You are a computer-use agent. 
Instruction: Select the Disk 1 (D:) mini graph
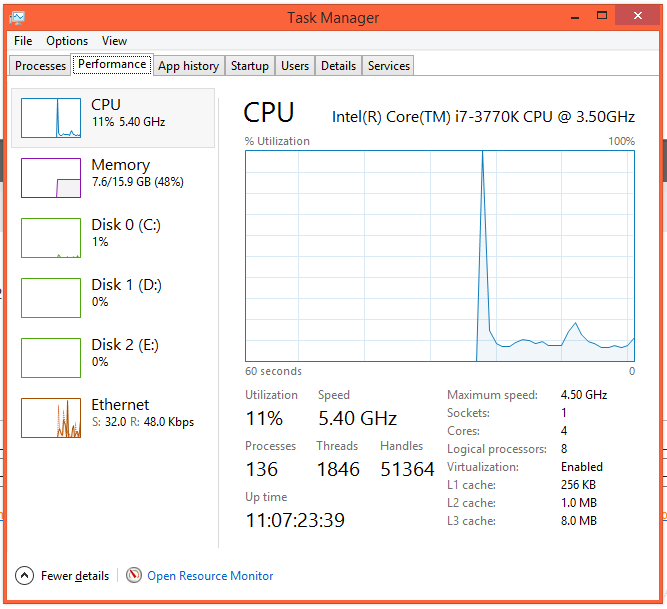click(51, 298)
